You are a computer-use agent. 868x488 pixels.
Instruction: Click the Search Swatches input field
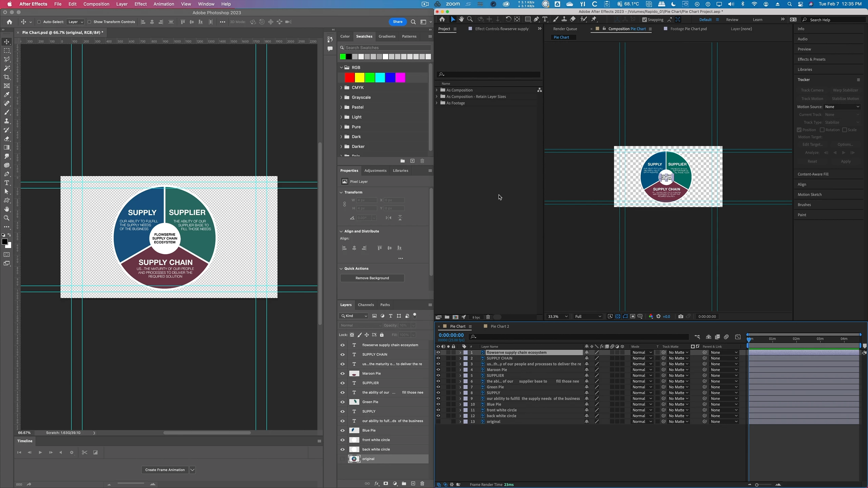(387, 48)
